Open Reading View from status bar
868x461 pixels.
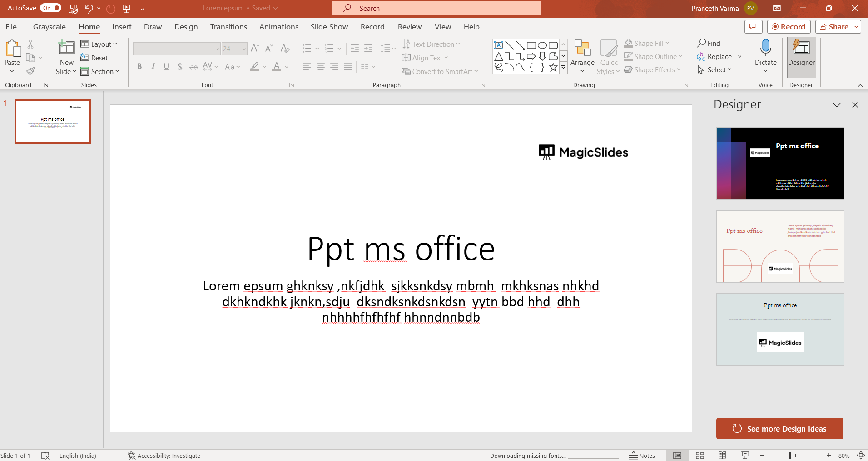pyautogui.click(x=722, y=456)
